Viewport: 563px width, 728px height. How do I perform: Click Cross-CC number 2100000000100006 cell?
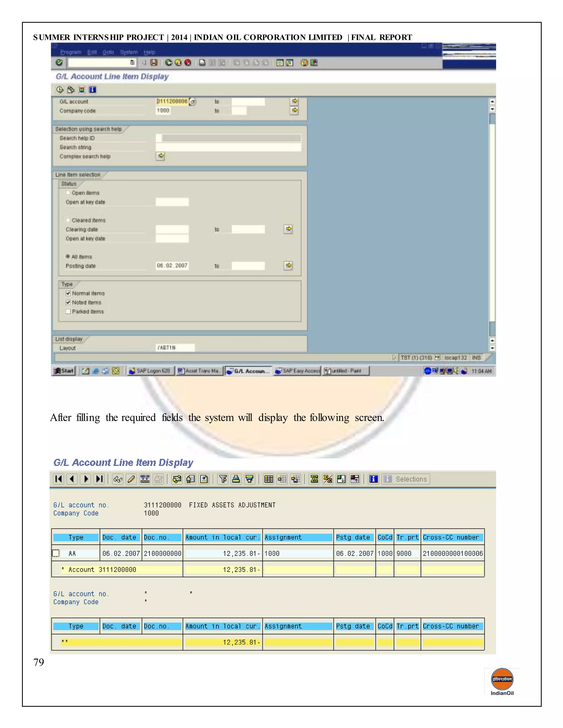[452, 553]
